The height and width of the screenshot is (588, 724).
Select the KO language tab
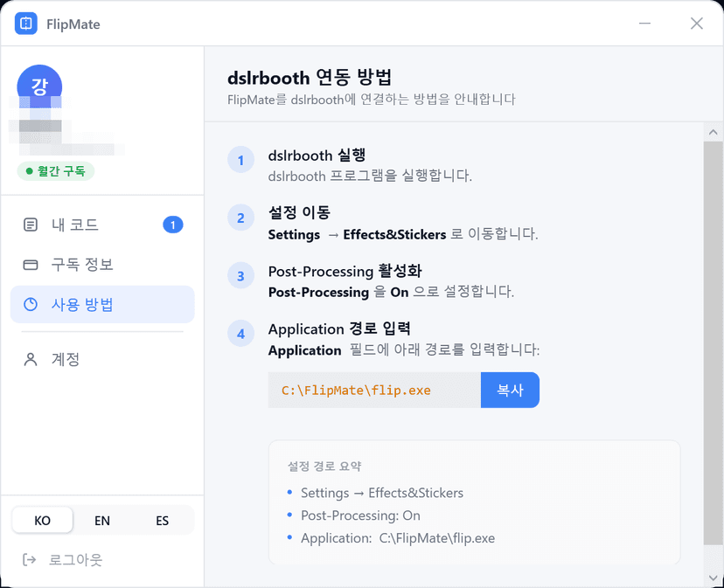[x=42, y=520]
